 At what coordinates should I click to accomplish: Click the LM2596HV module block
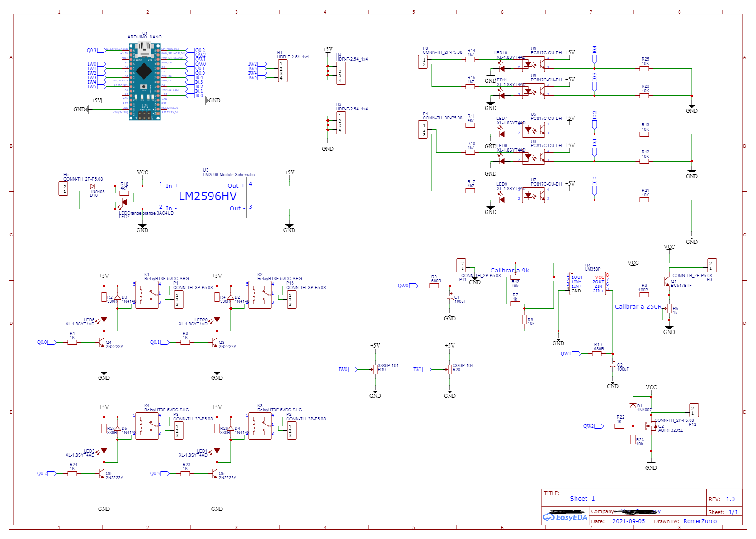(206, 197)
